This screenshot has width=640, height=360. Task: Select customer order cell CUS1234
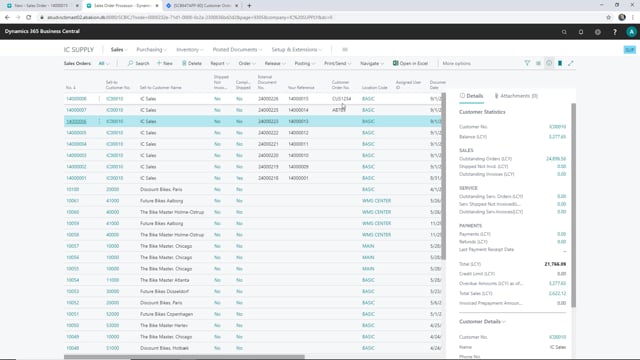(341, 99)
